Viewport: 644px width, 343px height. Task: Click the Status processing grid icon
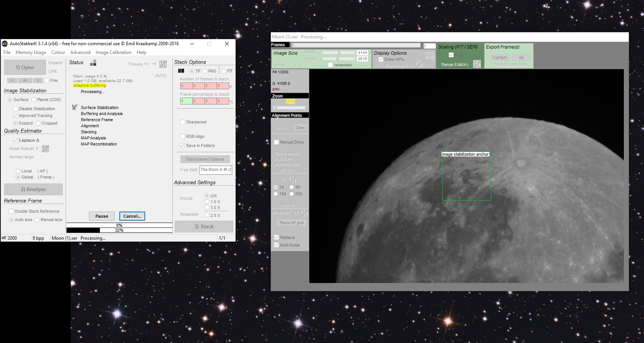93,63
